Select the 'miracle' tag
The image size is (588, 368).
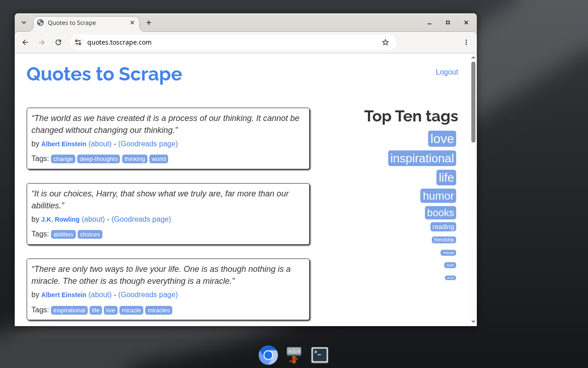[x=131, y=310]
